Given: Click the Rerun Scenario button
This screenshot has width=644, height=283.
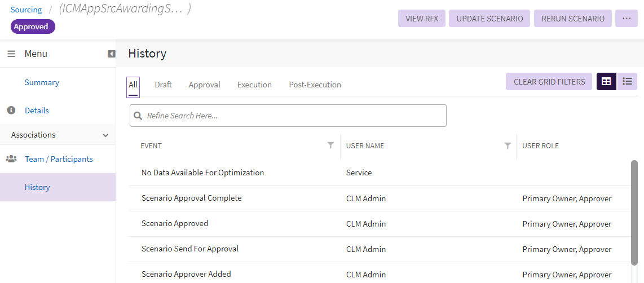Looking at the screenshot, I should pyautogui.click(x=573, y=19).
